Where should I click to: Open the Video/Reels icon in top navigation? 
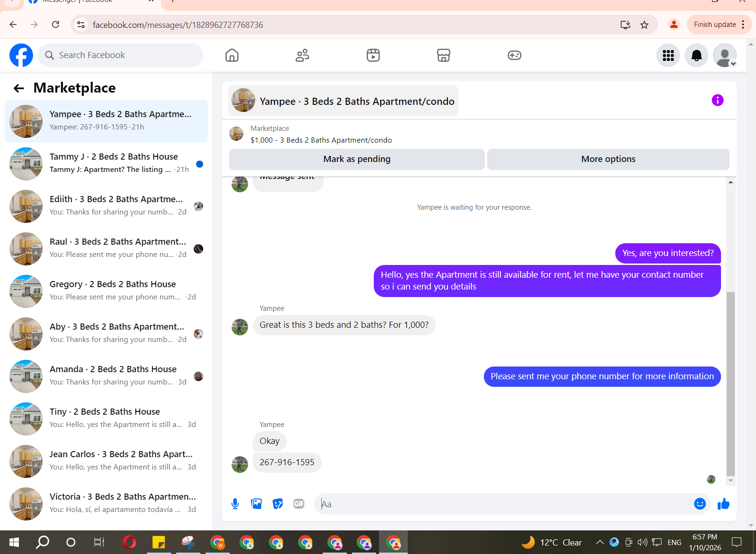coord(373,55)
